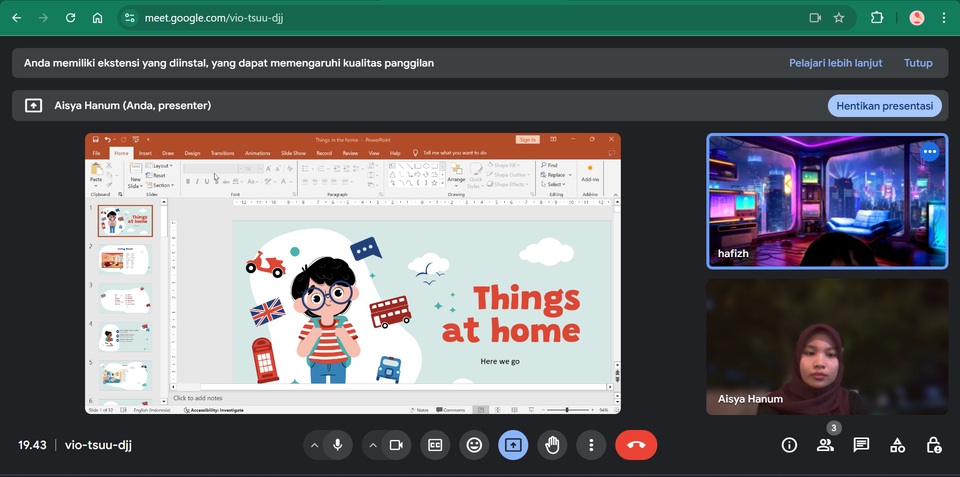Click Hentikan presentasi button
Image resolution: width=960 pixels, height=477 pixels.
click(884, 105)
